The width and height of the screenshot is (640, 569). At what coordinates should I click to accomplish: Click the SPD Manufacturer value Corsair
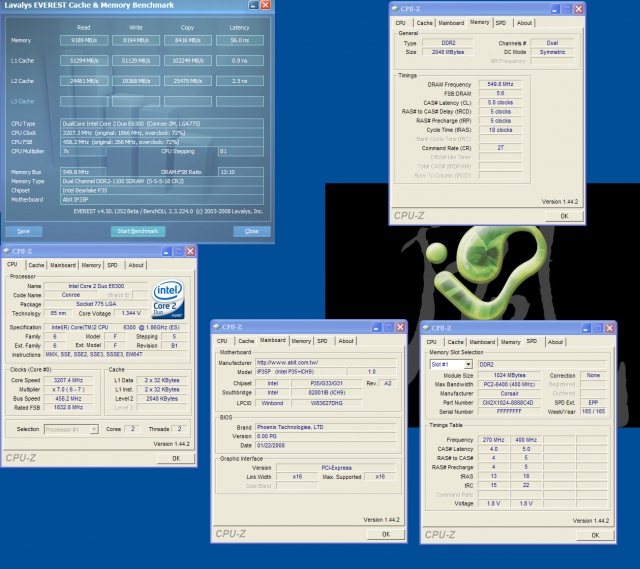(509, 393)
